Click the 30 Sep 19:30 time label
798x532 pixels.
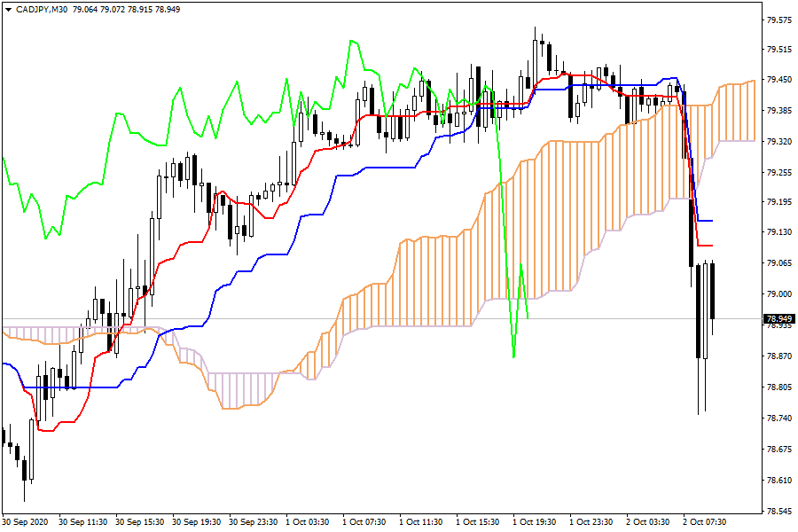point(196,522)
